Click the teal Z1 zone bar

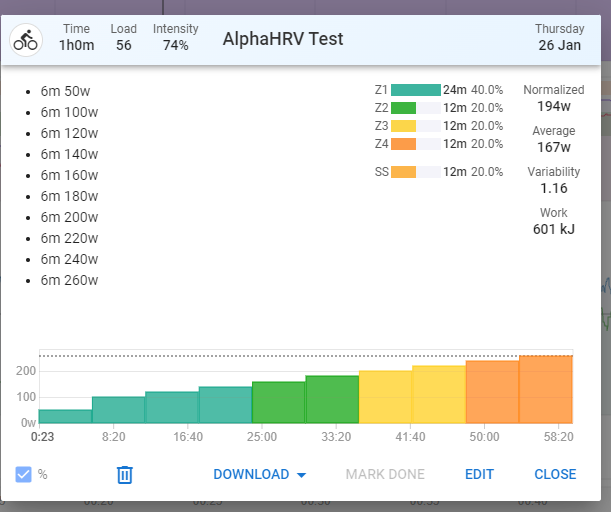[x=416, y=90]
